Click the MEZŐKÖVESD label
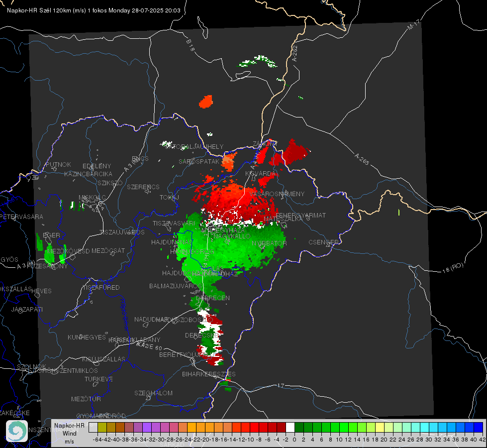 (69, 251)
